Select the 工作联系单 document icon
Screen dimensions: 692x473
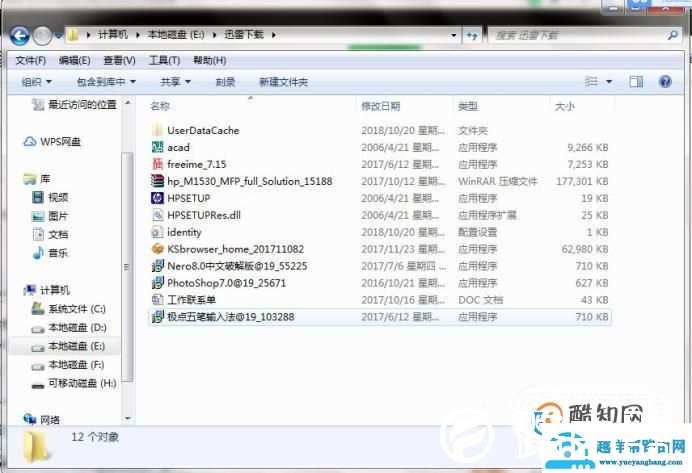157,300
